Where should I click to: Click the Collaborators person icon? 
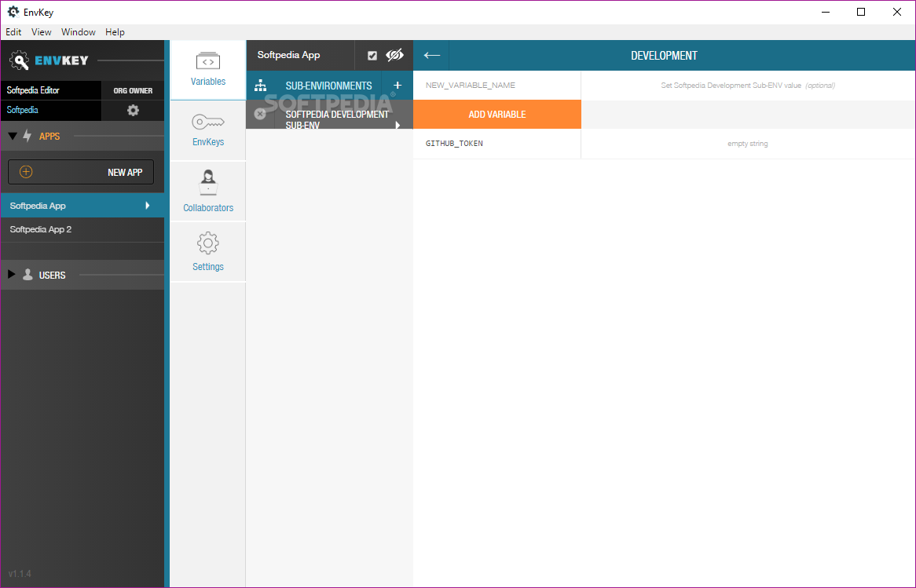point(208,182)
